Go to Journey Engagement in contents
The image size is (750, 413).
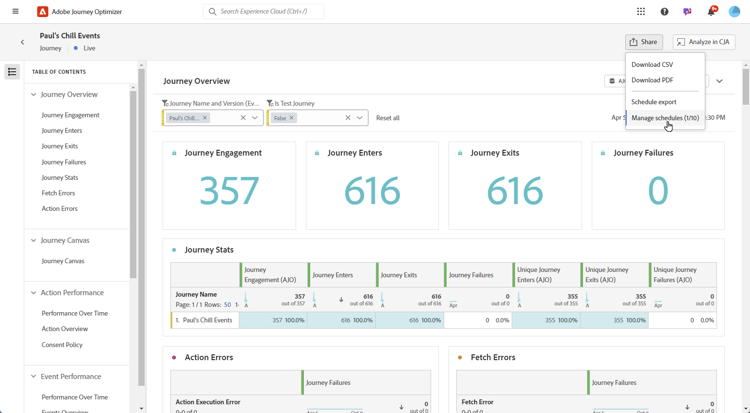pyautogui.click(x=70, y=115)
